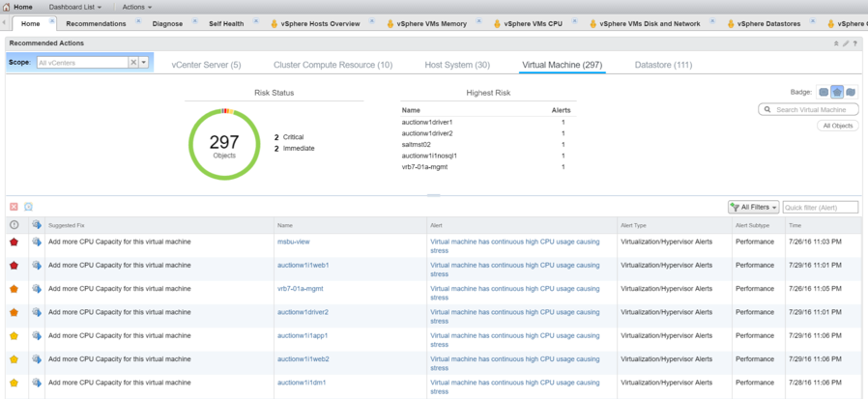This screenshot has height=399, width=868.
Task: Click the red cancel alert icon above table
Action: [x=14, y=207]
